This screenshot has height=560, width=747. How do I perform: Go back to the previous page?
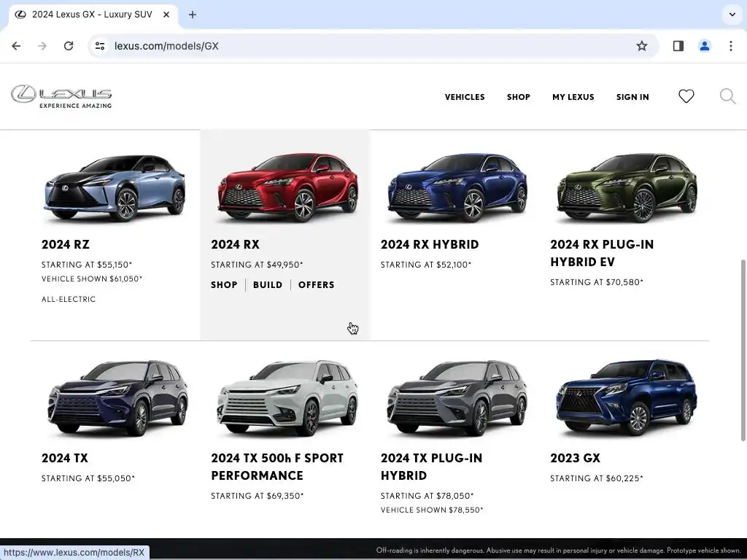tap(16, 46)
